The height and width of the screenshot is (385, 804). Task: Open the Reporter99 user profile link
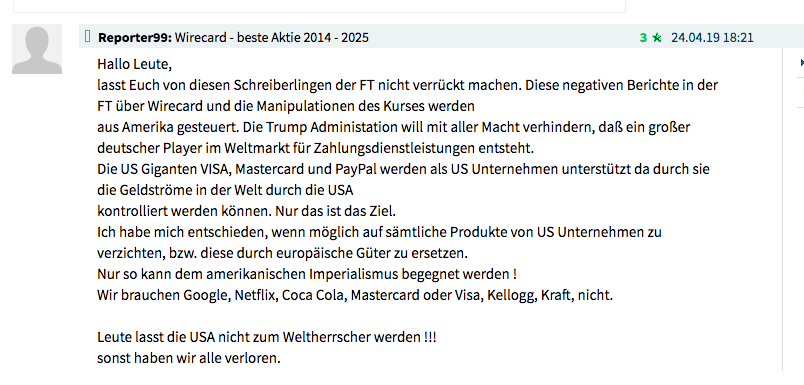tap(135, 37)
